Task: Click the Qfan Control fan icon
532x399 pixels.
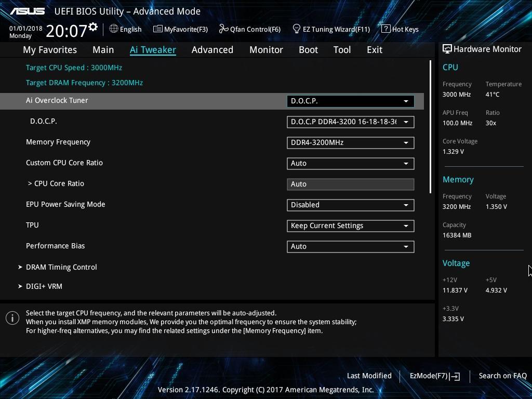Action: tap(223, 29)
